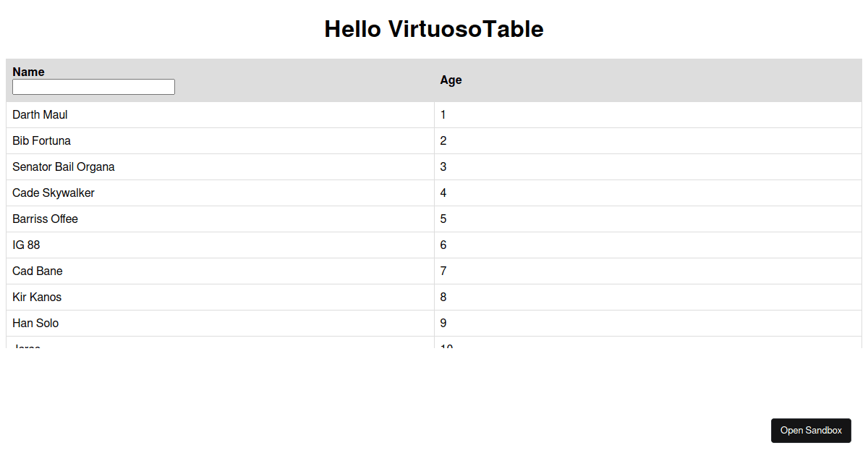Click the Cad Bane row
Image resolution: width=868 pixels, height=456 pixels.
tap(37, 271)
